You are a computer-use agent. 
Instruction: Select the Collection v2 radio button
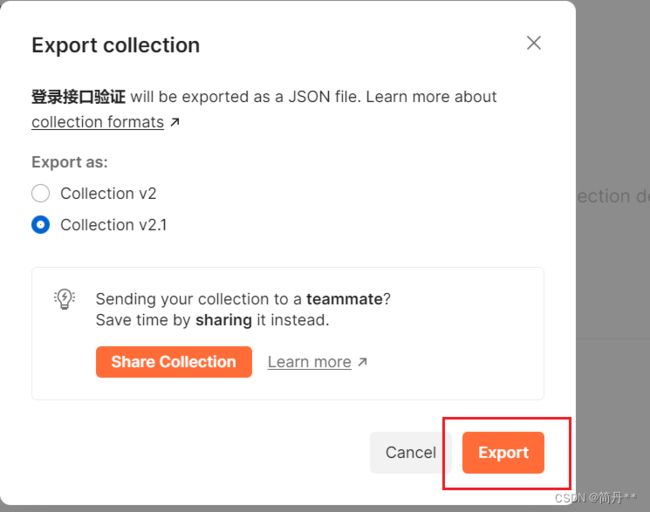[41, 193]
